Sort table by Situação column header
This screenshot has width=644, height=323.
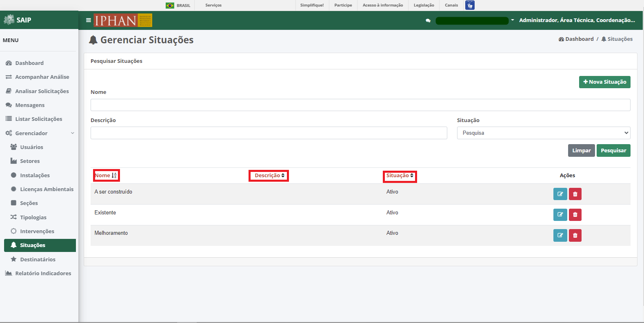point(400,176)
